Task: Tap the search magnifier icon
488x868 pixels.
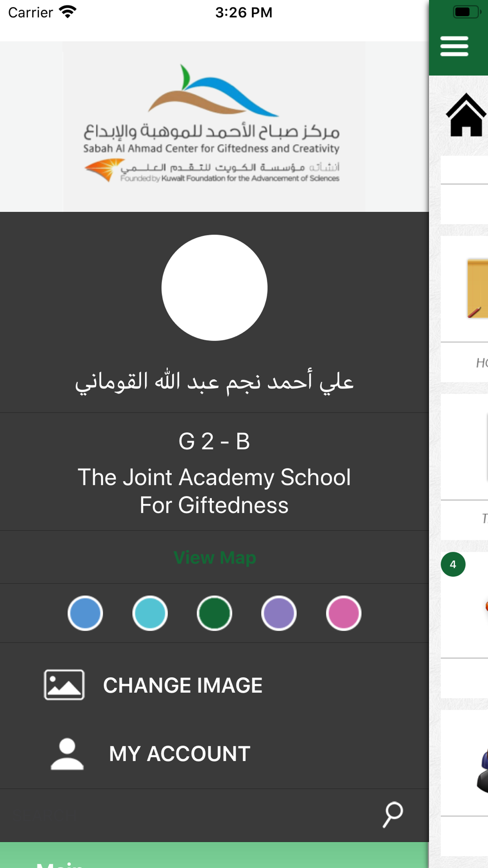Action: 393,814
